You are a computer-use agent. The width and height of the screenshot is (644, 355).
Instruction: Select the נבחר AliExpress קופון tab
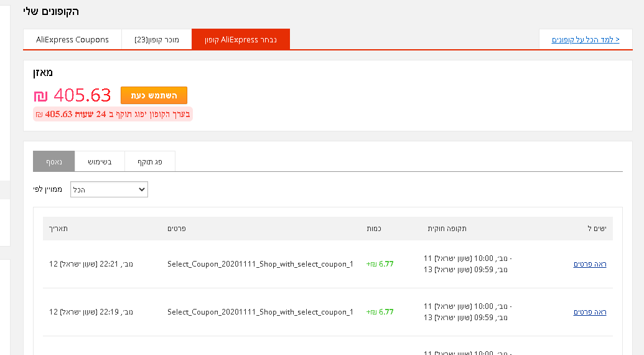(241, 40)
